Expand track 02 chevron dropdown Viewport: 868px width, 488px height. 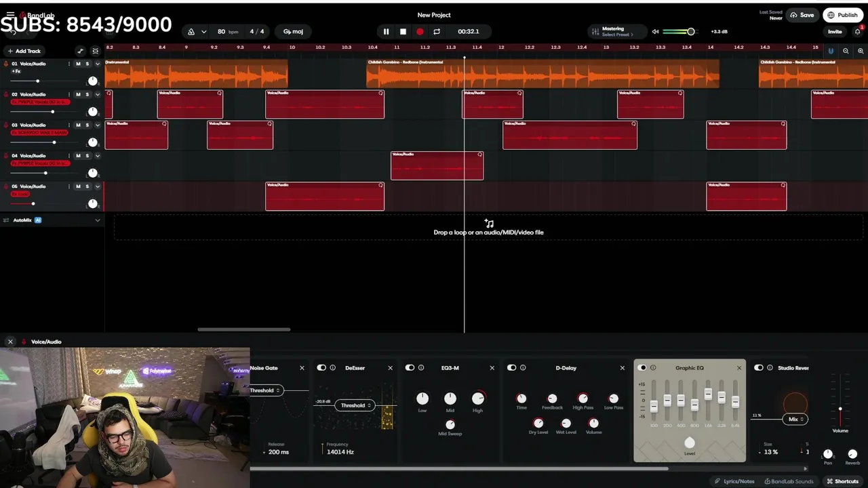(98, 94)
